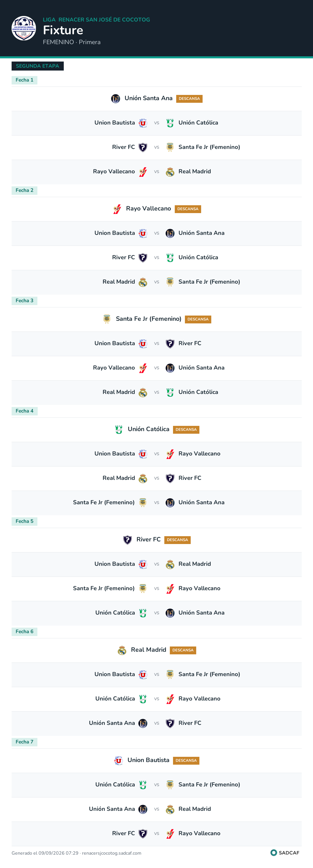
Task: Select the Fecha 6 label
Action: tap(24, 631)
